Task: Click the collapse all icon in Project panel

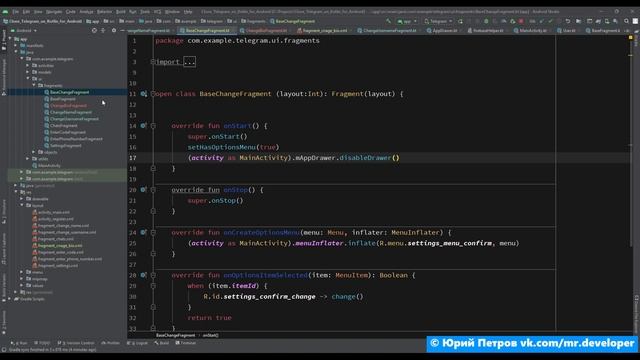Action: click(x=103, y=31)
